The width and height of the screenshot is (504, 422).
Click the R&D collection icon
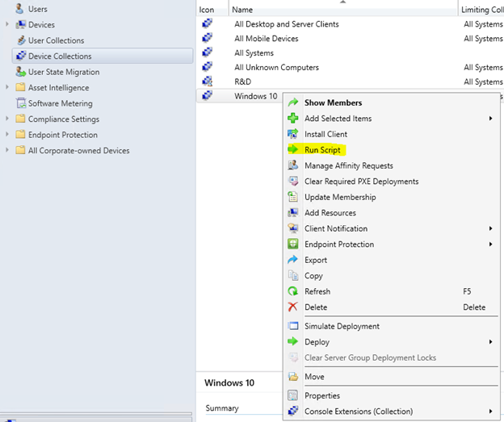pyautogui.click(x=208, y=81)
